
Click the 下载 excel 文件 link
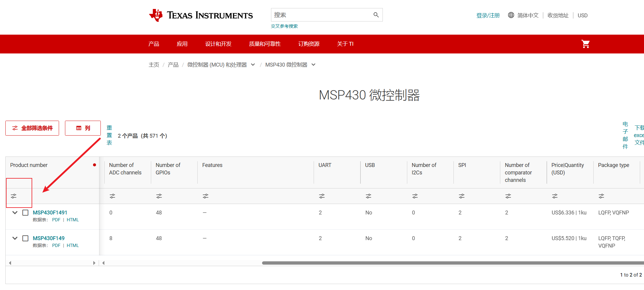pos(639,135)
